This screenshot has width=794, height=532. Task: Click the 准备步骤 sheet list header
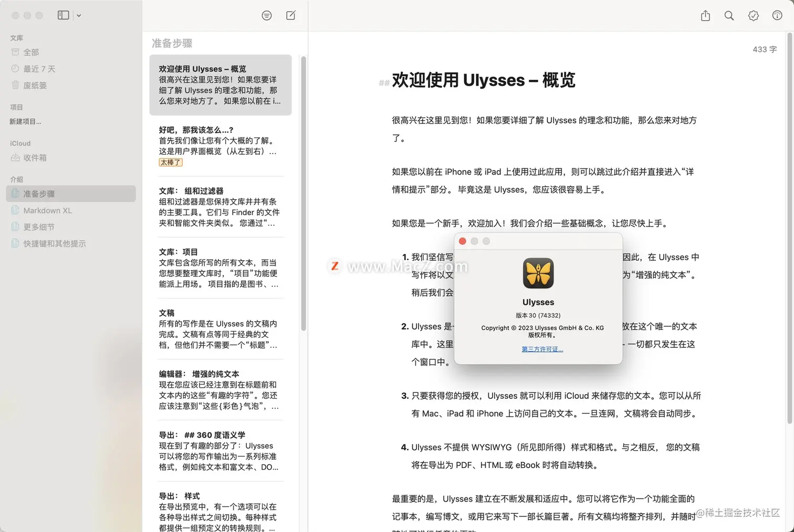pyautogui.click(x=172, y=44)
